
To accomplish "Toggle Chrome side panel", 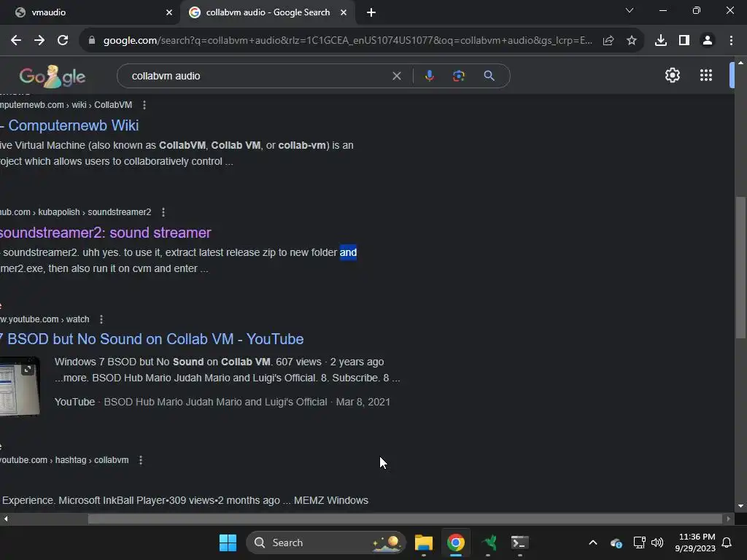I will (684, 41).
